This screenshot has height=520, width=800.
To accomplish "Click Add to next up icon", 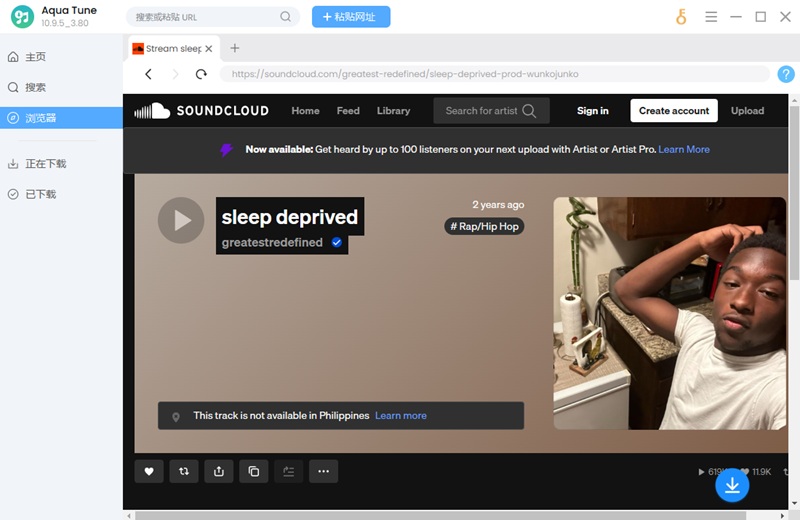I will (x=288, y=472).
